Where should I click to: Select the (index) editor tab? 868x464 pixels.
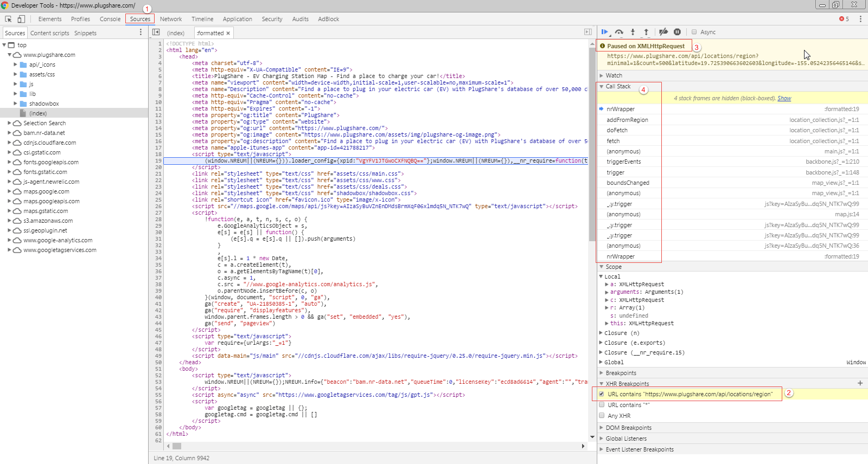pos(176,34)
